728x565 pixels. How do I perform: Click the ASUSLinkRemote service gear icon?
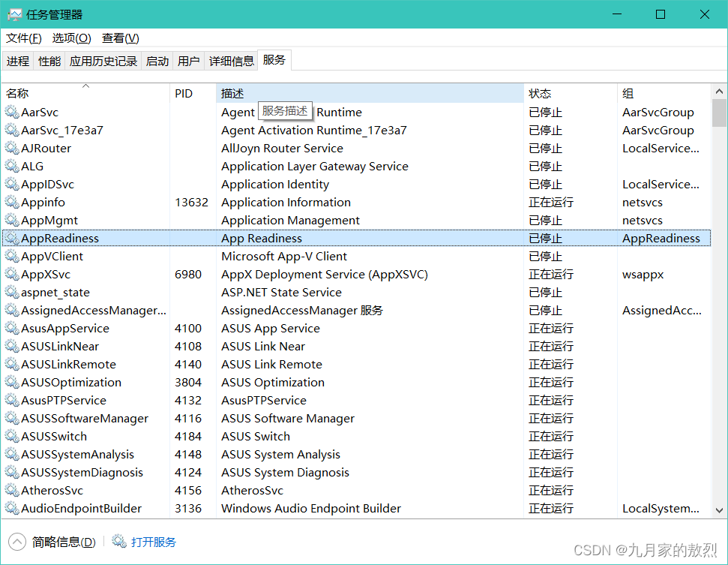pos(12,364)
